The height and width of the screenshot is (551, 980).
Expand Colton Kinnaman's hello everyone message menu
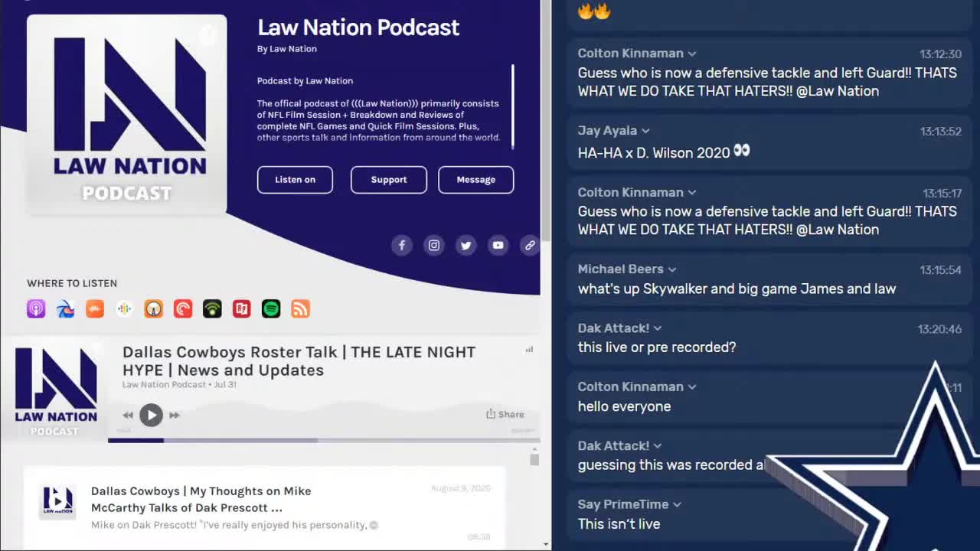[x=692, y=387]
